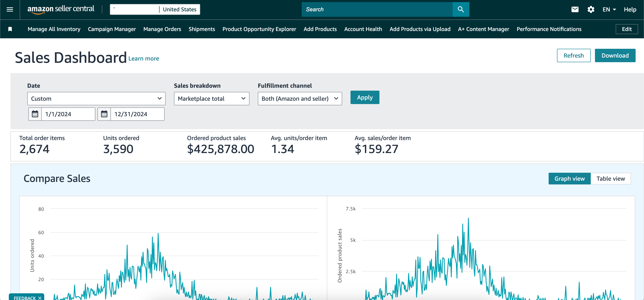The height and width of the screenshot is (300, 644).
Task: Expand the Custom date dropdown
Action: click(x=96, y=99)
